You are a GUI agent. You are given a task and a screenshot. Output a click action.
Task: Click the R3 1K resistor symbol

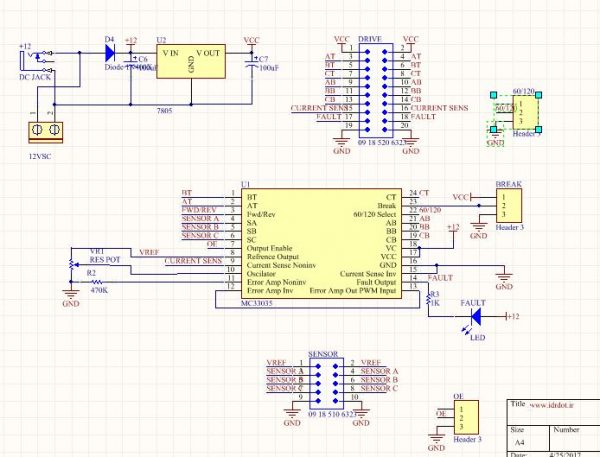coord(429,300)
